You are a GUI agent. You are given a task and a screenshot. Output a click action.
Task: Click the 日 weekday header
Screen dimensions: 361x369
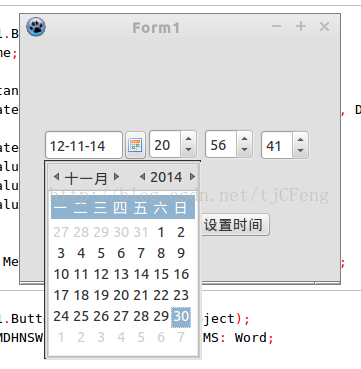181,208
